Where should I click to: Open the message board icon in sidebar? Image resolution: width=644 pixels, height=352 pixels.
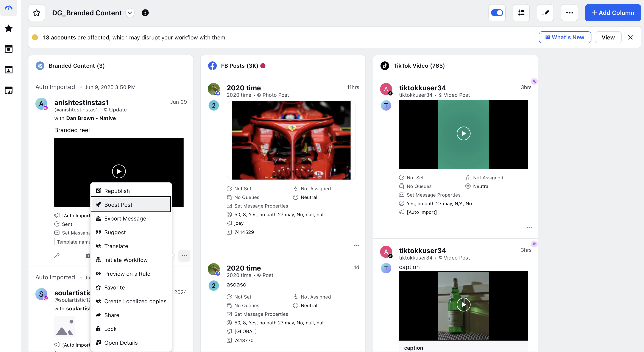(8, 49)
